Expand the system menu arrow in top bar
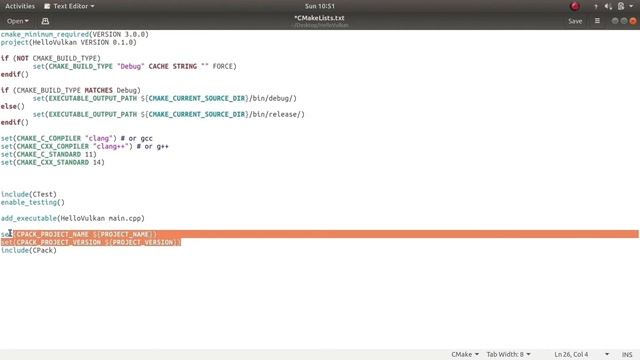This screenshot has width=640, height=360. (631, 6)
